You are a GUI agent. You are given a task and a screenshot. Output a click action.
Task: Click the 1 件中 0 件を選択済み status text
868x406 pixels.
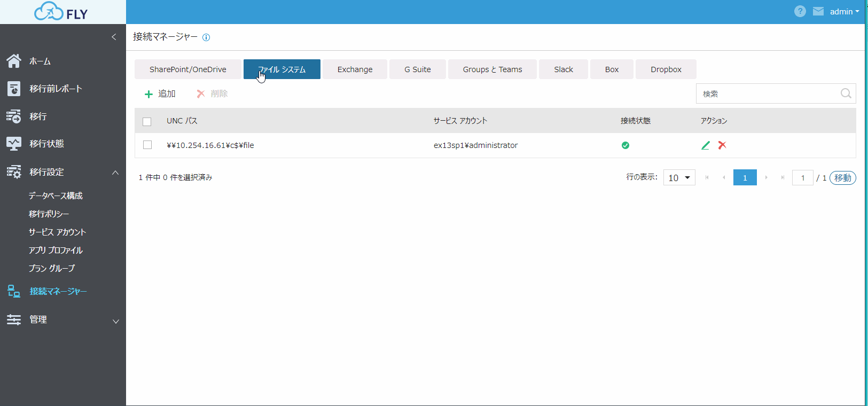click(175, 177)
